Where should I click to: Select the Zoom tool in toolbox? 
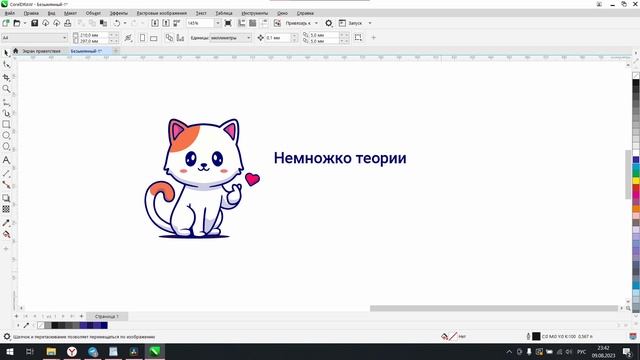[x=6, y=89]
